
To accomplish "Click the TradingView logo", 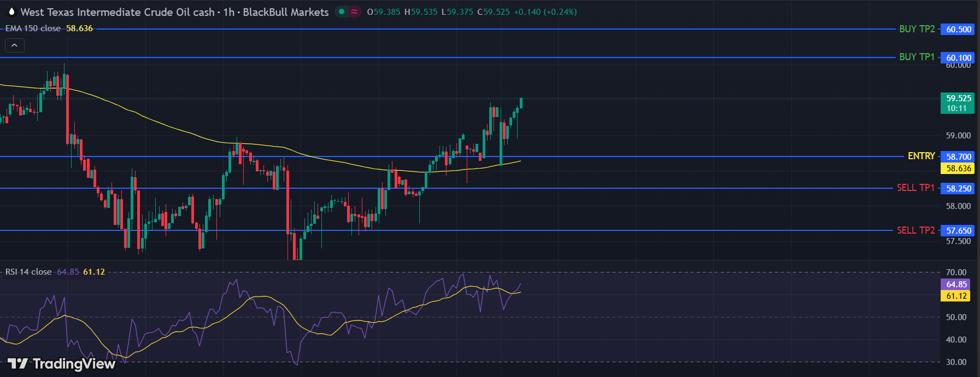I will click(x=61, y=364).
